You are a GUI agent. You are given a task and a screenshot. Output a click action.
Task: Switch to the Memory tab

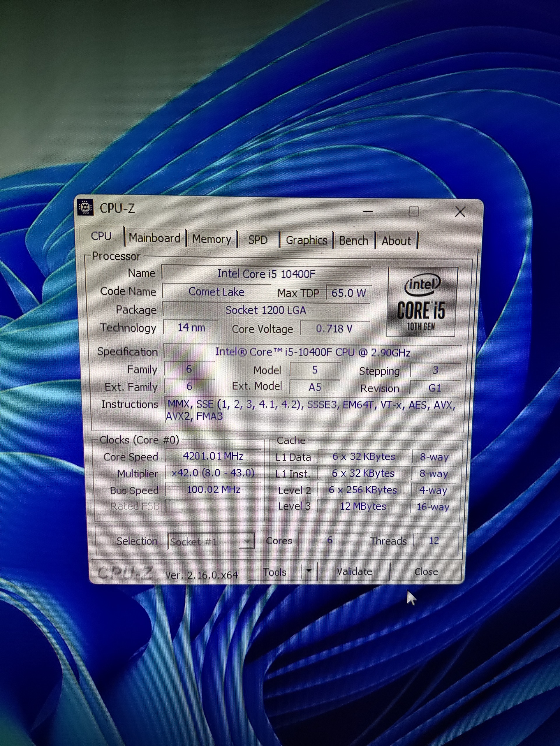[x=212, y=239]
